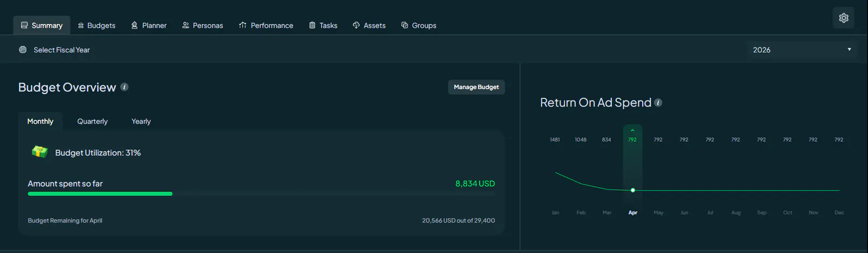Click the amount spent progress bar
Image resolution: width=868 pixels, height=253 pixels.
click(261, 193)
